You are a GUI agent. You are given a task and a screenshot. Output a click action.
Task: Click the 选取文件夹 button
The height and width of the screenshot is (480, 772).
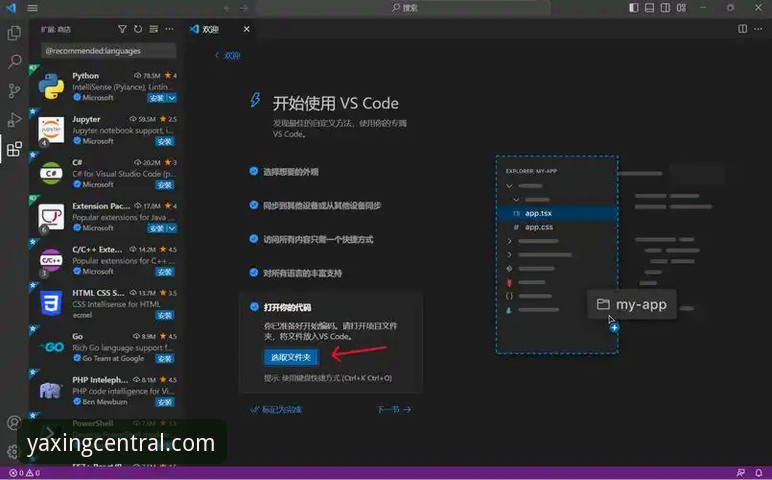[x=291, y=357]
